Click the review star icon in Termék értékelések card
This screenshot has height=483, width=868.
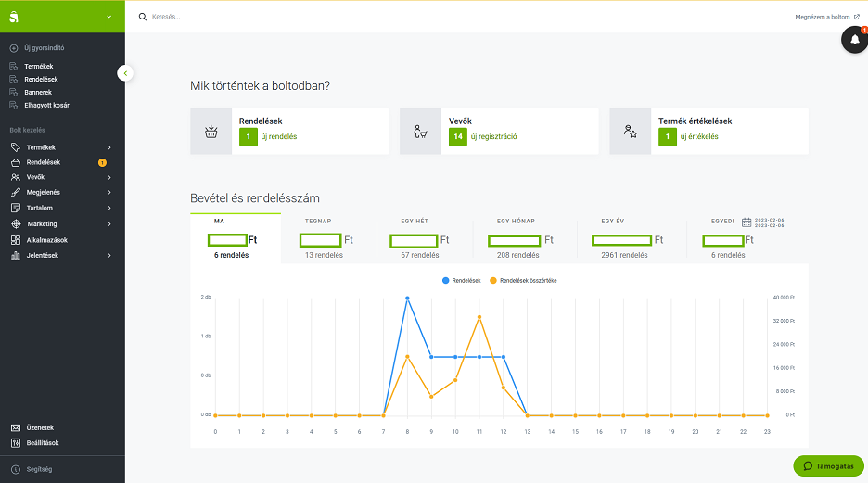631,132
